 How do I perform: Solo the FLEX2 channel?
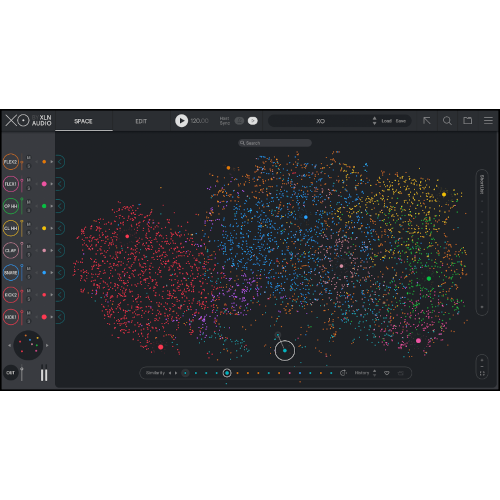click(29, 166)
